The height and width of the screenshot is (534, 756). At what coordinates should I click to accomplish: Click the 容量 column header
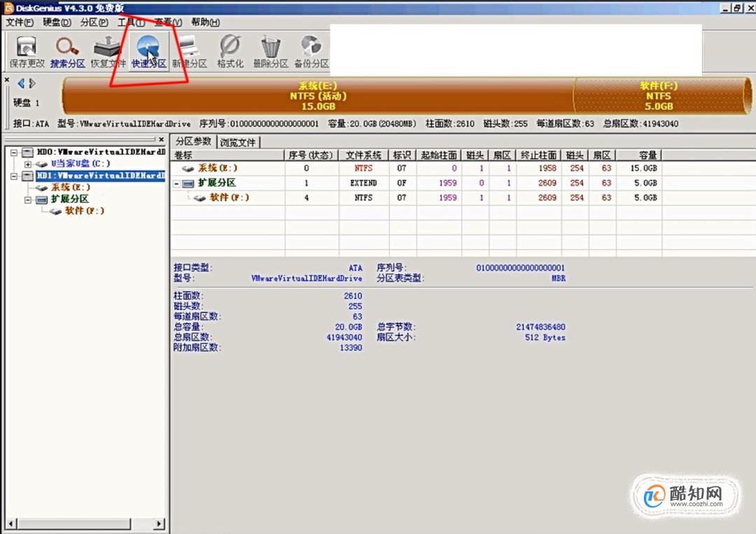coord(639,155)
